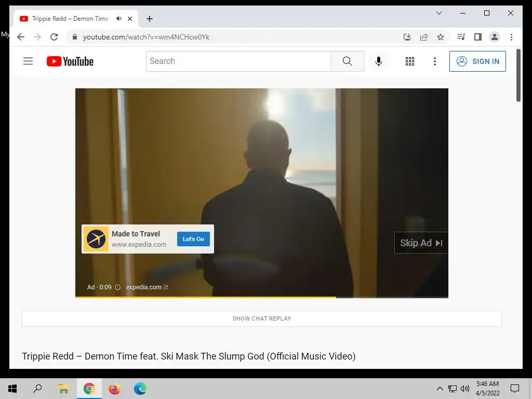Open the YouTube hamburger guide menu
Screen dimensions: 532x399
tap(28, 61)
